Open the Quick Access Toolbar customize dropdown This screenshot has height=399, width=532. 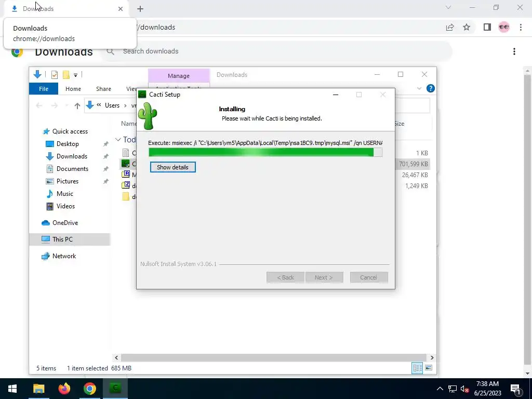(x=75, y=75)
